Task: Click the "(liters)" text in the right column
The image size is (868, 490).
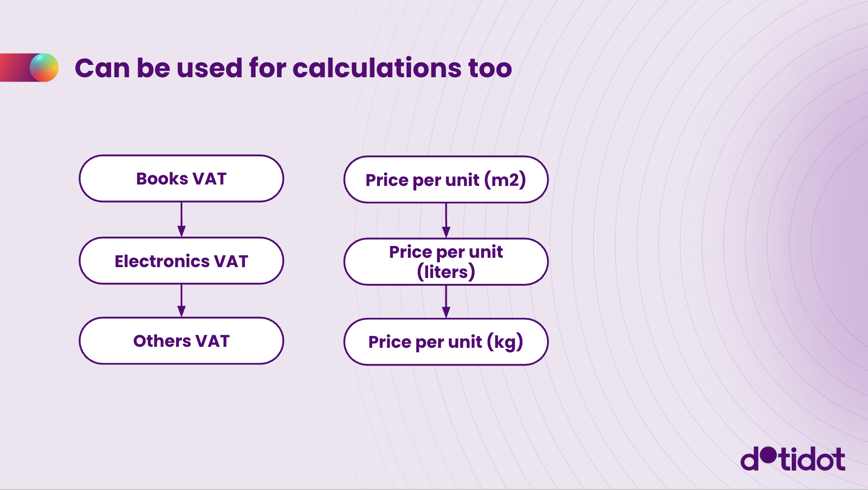Action: pos(446,272)
